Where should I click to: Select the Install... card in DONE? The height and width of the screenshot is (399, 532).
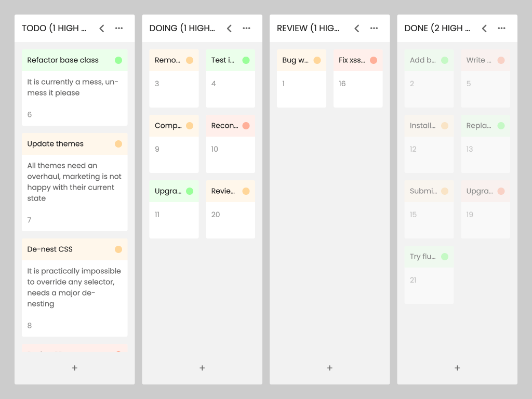coord(429,144)
